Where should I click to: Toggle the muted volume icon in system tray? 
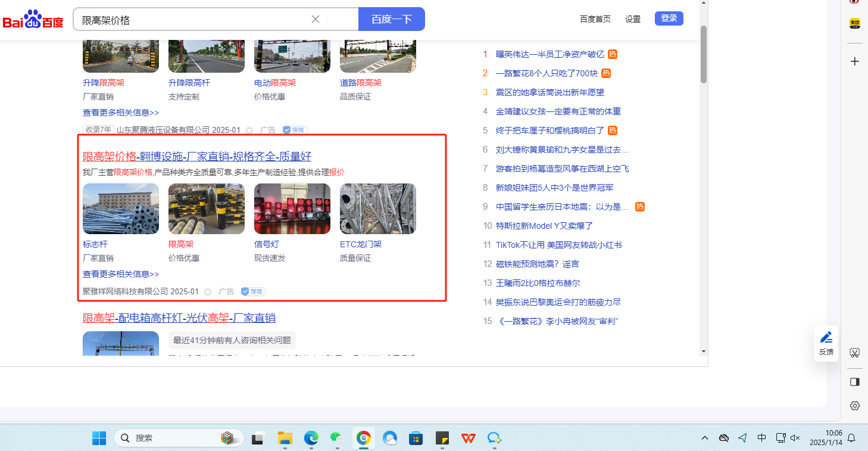coord(795,438)
